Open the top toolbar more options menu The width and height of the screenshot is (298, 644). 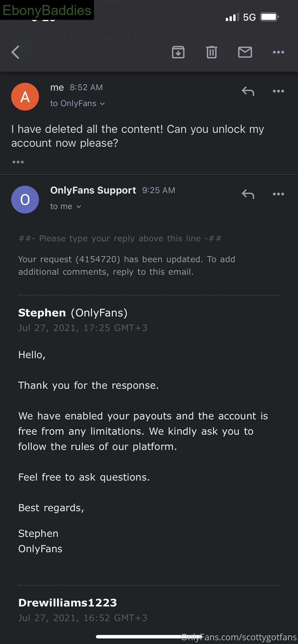pyautogui.click(x=279, y=52)
